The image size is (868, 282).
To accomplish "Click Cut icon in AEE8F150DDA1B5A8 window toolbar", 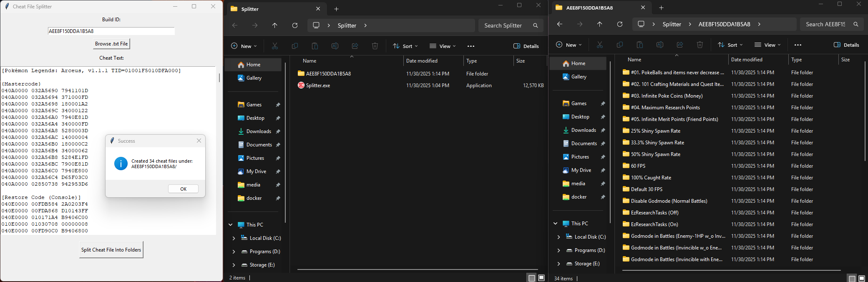I will [x=600, y=45].
